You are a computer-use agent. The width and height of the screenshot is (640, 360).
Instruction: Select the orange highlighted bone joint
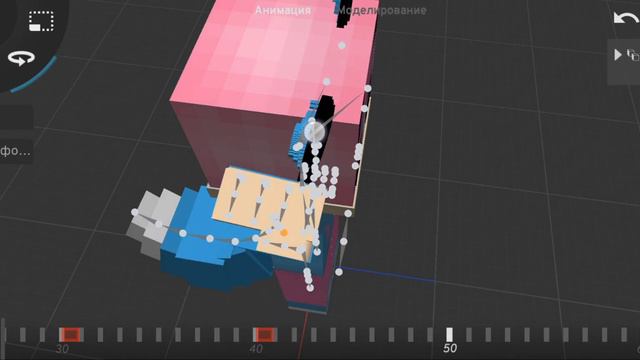(x=284, y=233)
